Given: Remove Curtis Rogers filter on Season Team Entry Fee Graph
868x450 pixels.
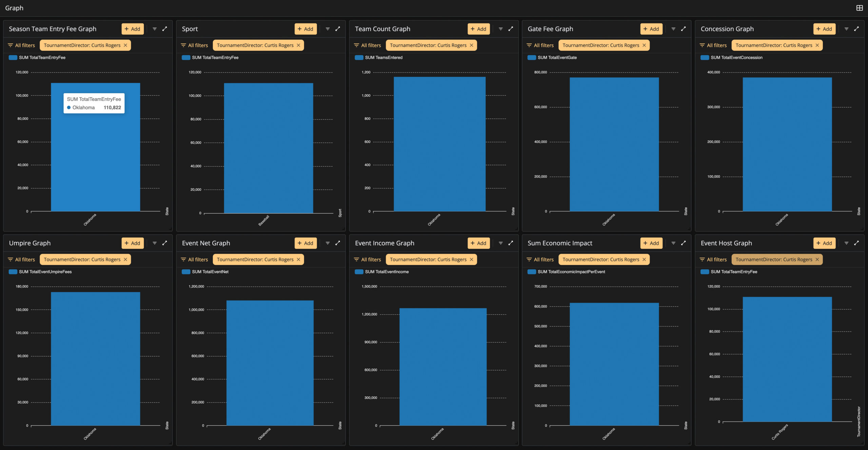Looking at the screenshot, I should point(125,45).
